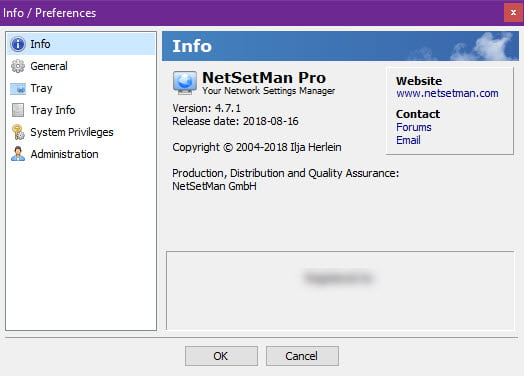Open System Privileges section

click(81, 132)
